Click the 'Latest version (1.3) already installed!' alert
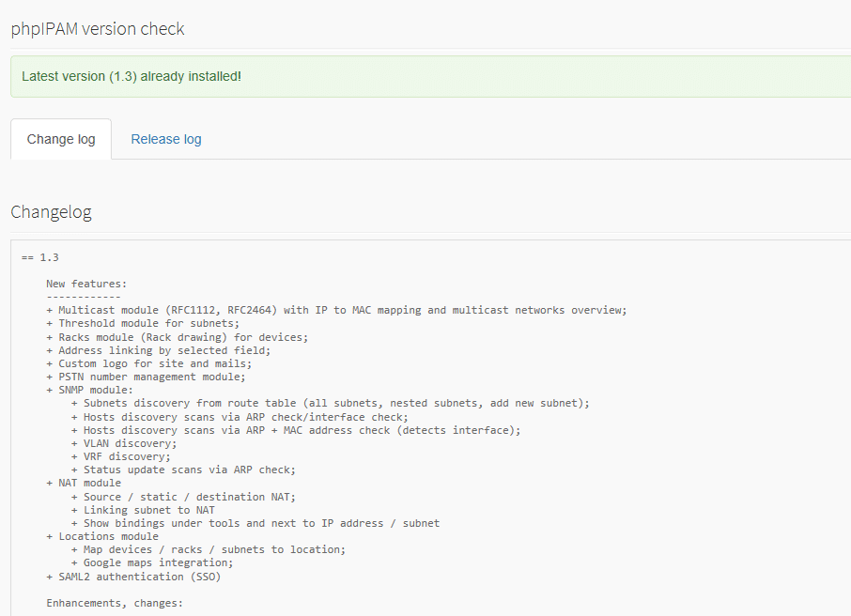Viewport: 851px width, 616px height. [431, 76]
